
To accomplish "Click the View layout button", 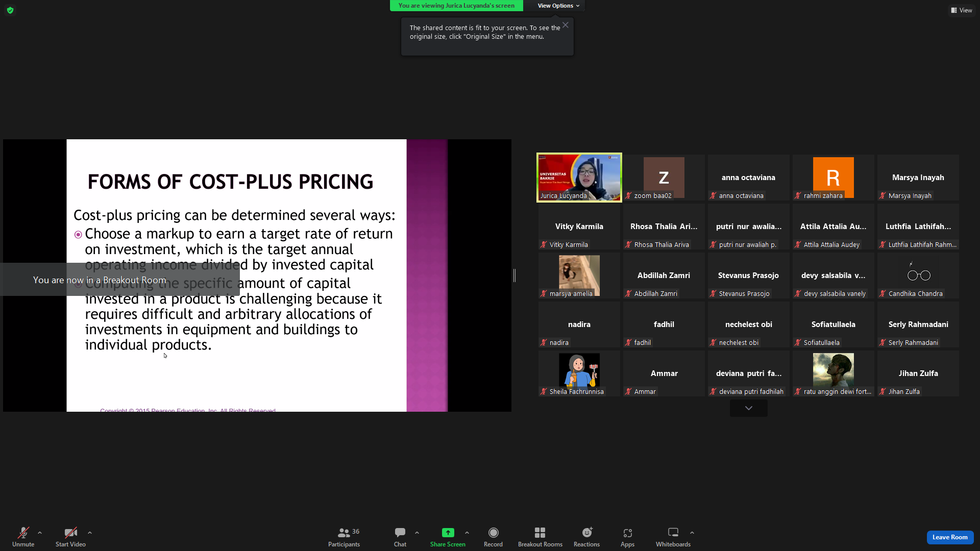I will 962,10.
